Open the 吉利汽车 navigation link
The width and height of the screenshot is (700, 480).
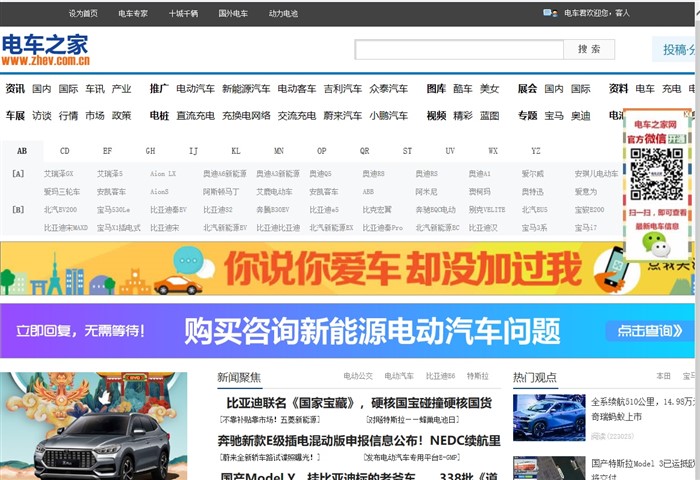click(343, 89)
